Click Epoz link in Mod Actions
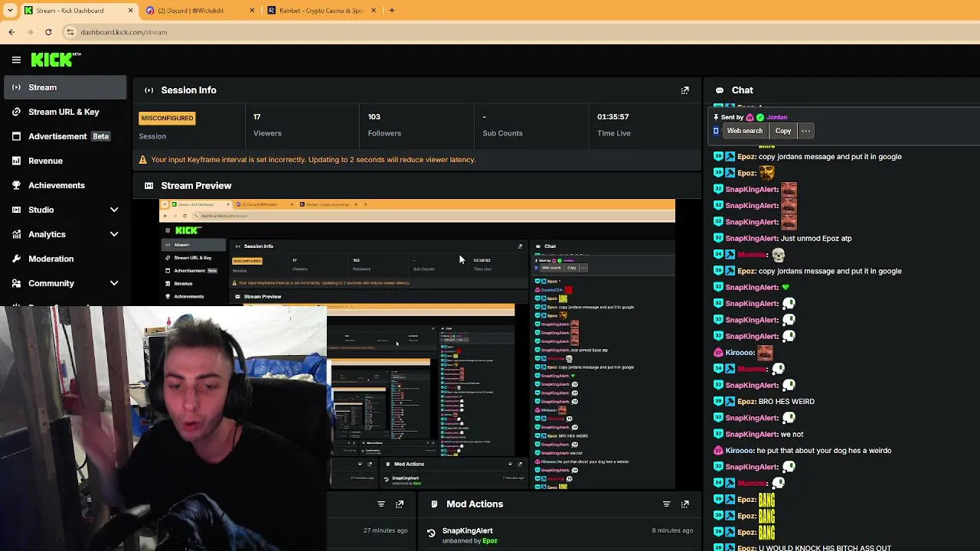Screen dimensions: 980x551 tap(489, 541)
